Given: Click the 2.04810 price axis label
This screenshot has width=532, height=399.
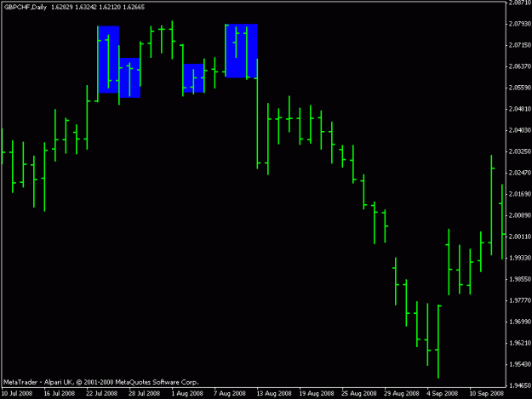Looking at the screenshot, I should click(519, 109).
